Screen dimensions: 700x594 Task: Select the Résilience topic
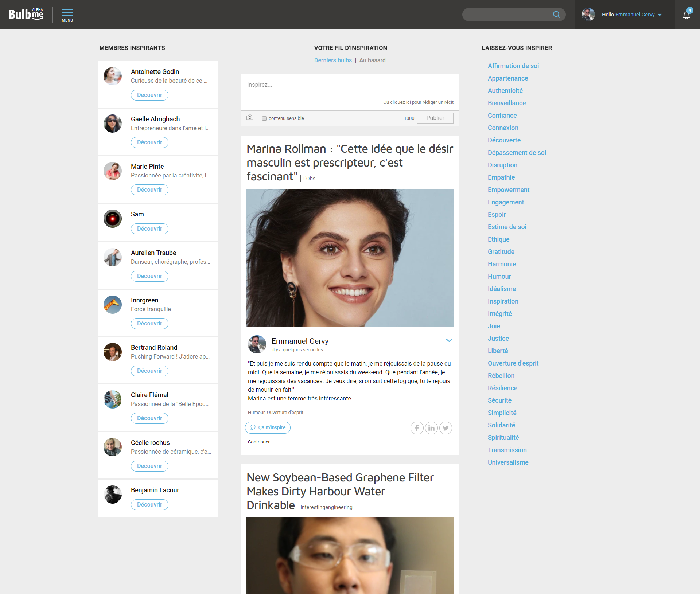pyautogui.click(x=502, y=388)
